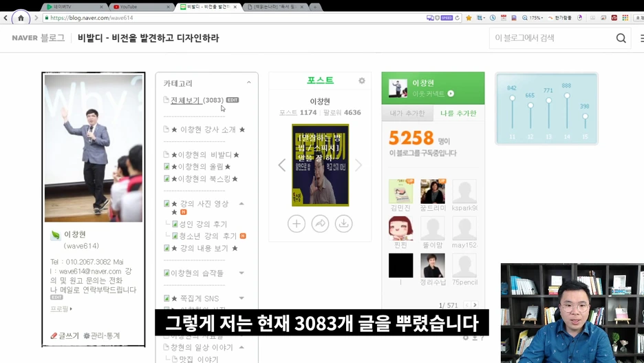Open 관리·통계 link
The width and height of the screenshot is (644, 363).
[x=101, y=336]
